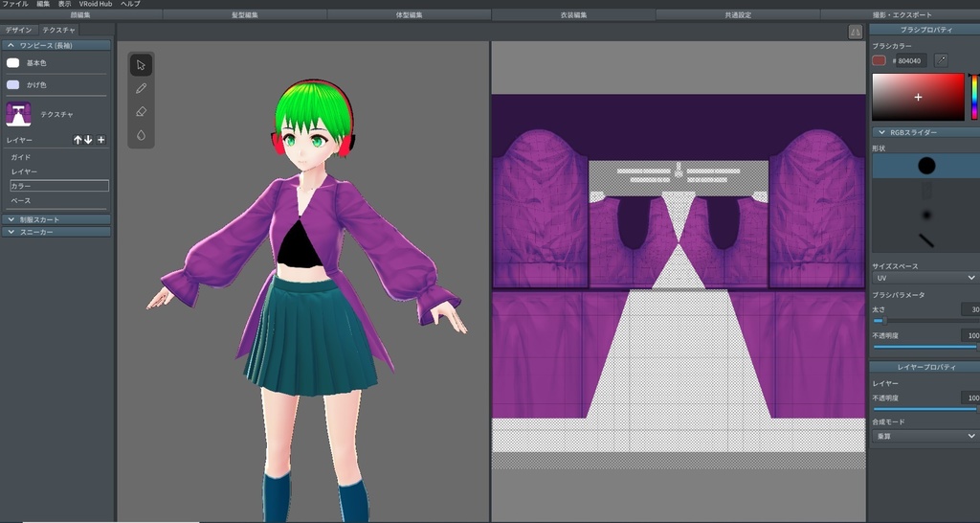Select the pencil brush tool
The height and width of the screenshot is (523, 980).
click(141, 88)
